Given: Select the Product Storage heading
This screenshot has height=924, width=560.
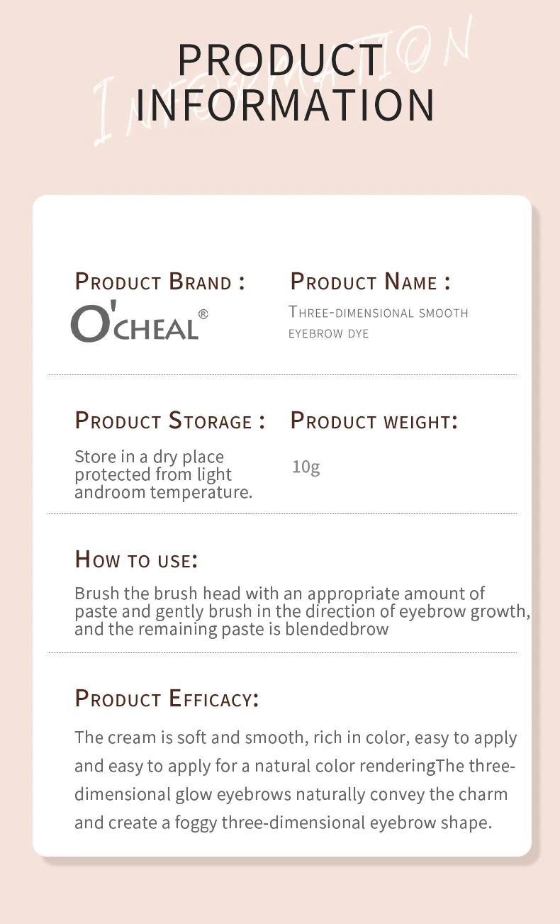Looking at the screenshot, I should pos(170,421).
